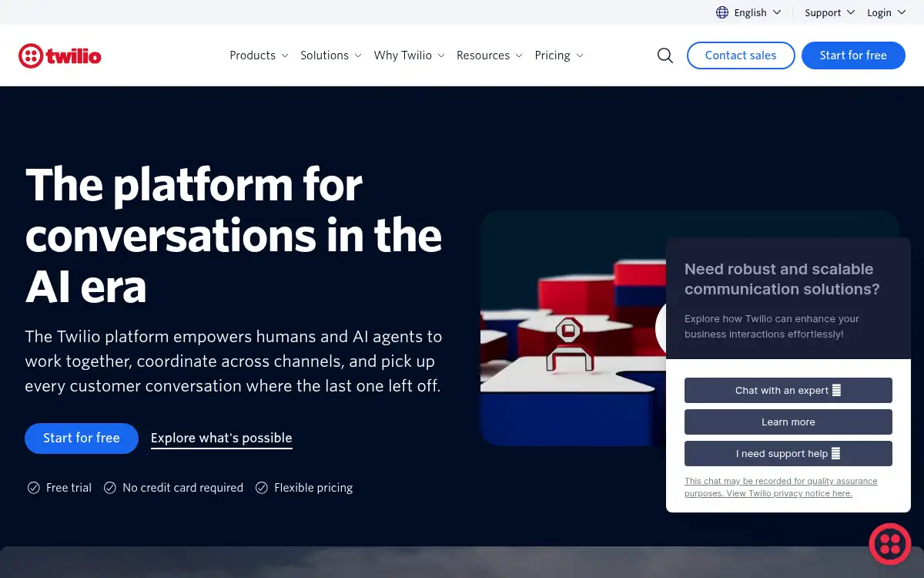Image resolution: width=924 pixels, height=578 pixels.
Task: Click the globe language icon
Action: click(x=722, y=12)
